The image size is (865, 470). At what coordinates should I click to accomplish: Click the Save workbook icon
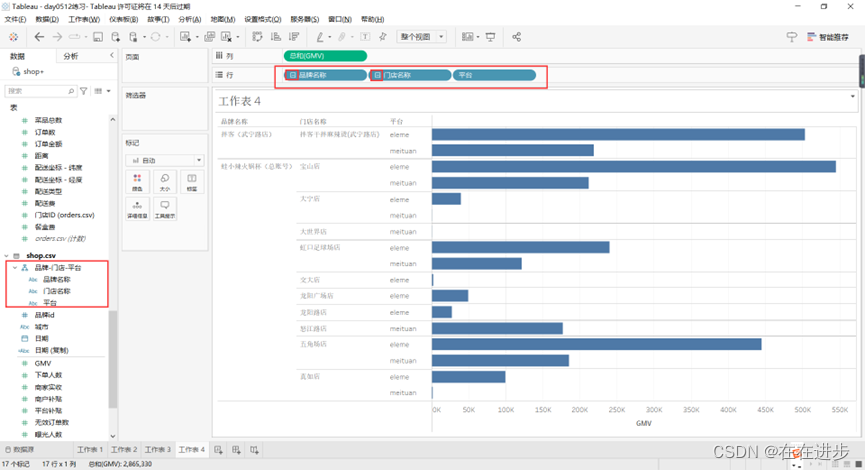click(98, 37)
